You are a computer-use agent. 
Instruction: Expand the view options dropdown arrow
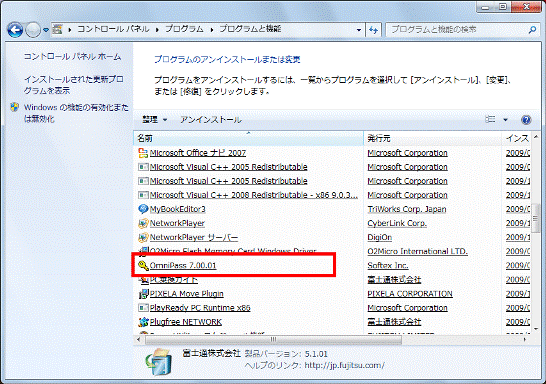click(505, 120)
